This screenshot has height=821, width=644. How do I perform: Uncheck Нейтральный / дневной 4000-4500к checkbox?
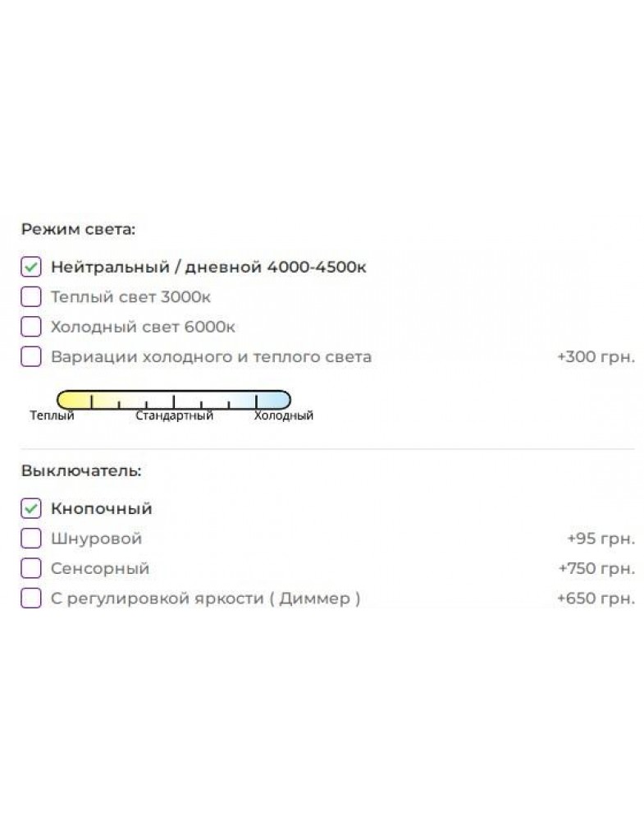31,267
